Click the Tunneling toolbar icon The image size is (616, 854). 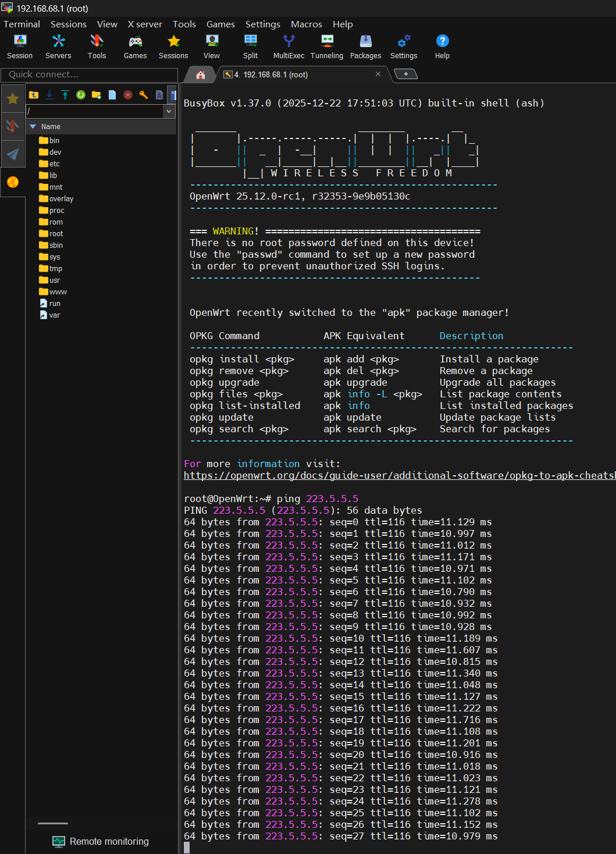pyautogui.click(x=327, y=47)
